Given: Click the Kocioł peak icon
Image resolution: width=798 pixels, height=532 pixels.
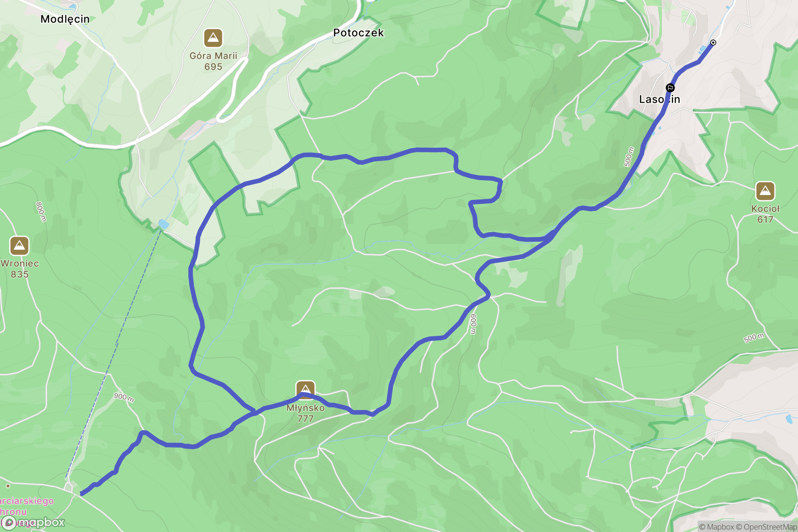Looking at the screenshot, I should [765, 191].
